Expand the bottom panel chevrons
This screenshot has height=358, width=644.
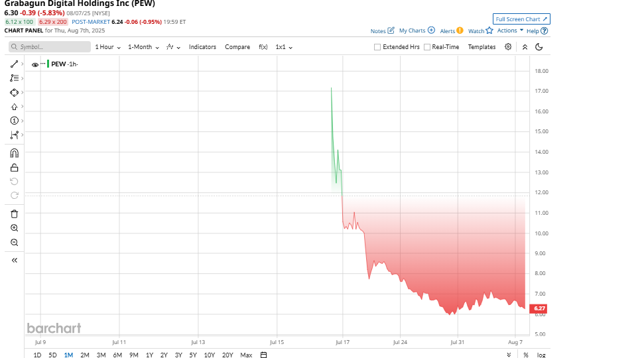pyautogui.click(x=509, y=355)
